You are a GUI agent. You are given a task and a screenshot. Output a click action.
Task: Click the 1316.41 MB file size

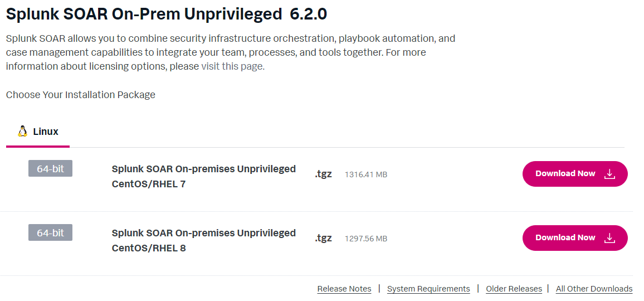(365, 174)
